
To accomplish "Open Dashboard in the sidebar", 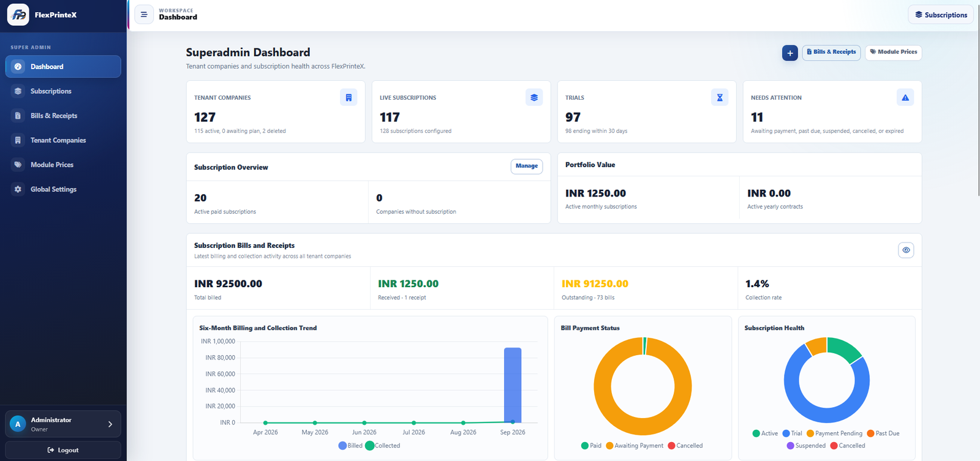I will click(63, 67).
